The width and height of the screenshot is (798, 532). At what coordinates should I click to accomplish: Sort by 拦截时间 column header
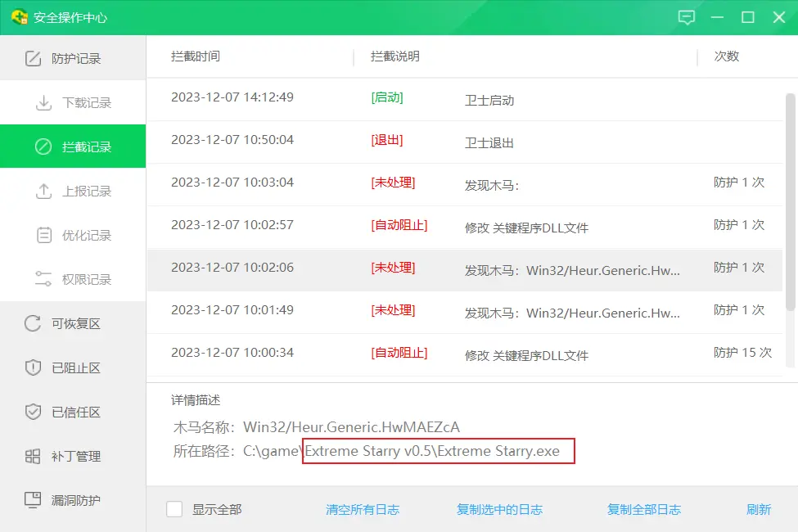pyautogui.click(x=196, y=56)
